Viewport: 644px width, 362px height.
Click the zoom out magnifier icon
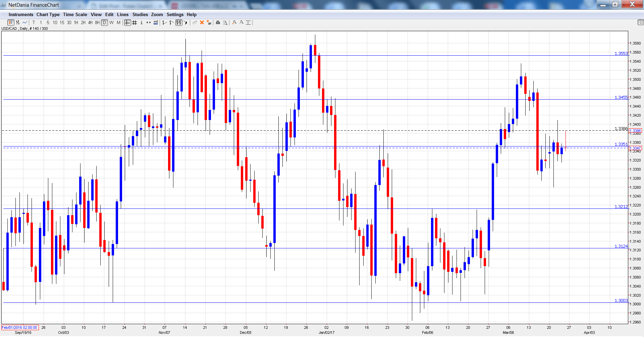241,22
